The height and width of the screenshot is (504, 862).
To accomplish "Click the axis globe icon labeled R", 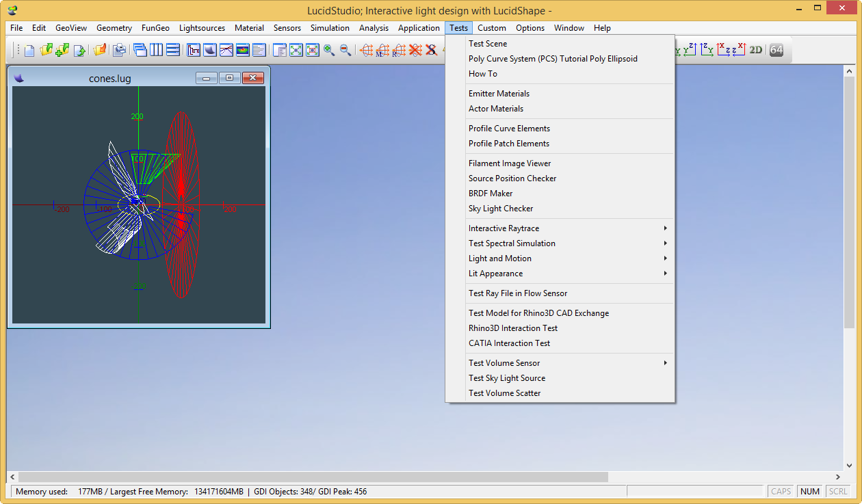I will pos(400,50).
